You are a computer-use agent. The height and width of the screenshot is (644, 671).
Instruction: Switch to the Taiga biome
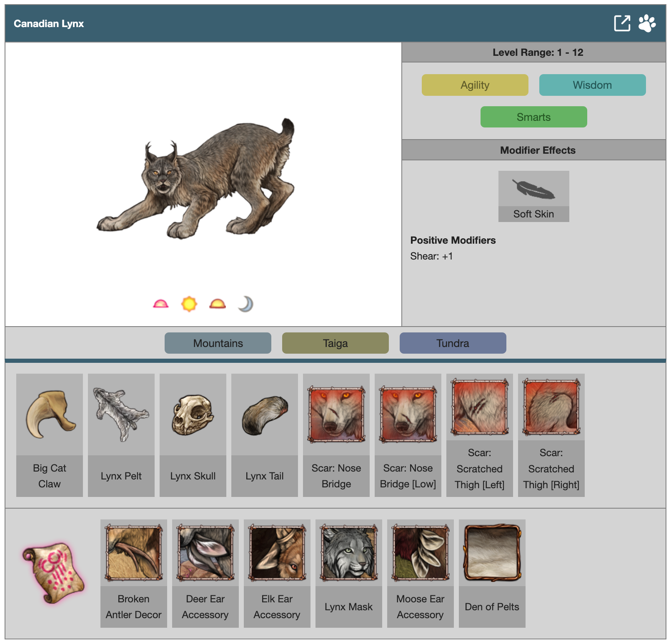click(x=335, y=343)
